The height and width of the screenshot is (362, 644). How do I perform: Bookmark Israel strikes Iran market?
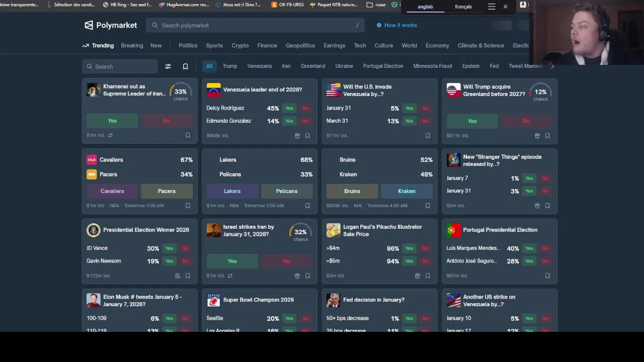tap(307, 276)
